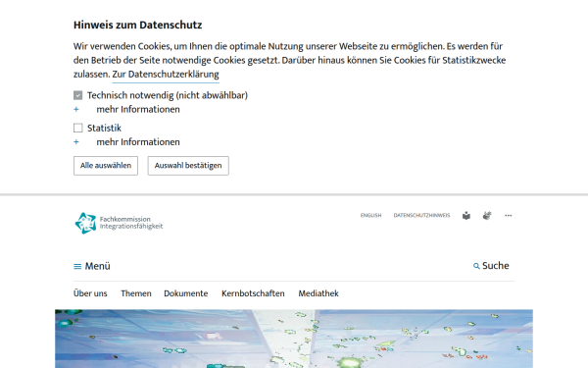This screenshot has height=368, width=588.
Task: Open the Suche search button
Action: tap(491, 266)
